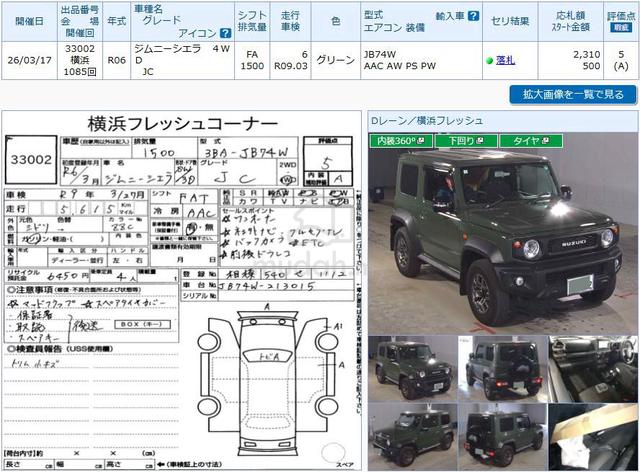This screenshot has height=472, width=640.
Task: Click the AAC AW PS PW equipment text
Action: (x=400, y=66)
